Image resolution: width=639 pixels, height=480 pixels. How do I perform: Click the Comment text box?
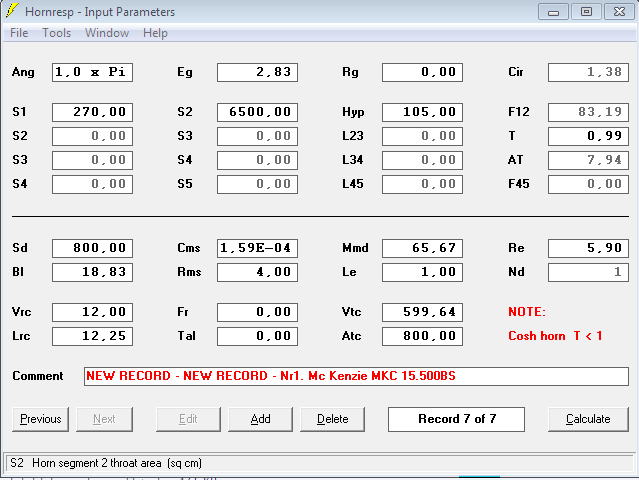pyautogui.click(x=356, y=376)
